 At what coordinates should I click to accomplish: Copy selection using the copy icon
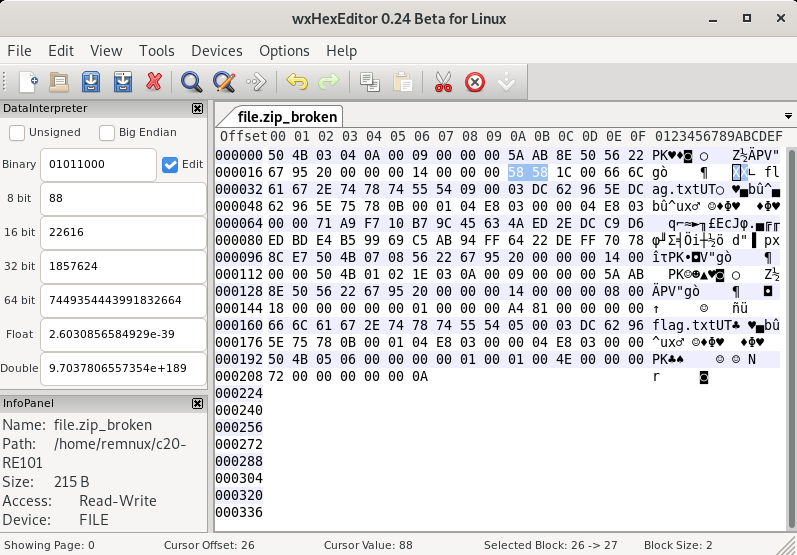[370, 82]
